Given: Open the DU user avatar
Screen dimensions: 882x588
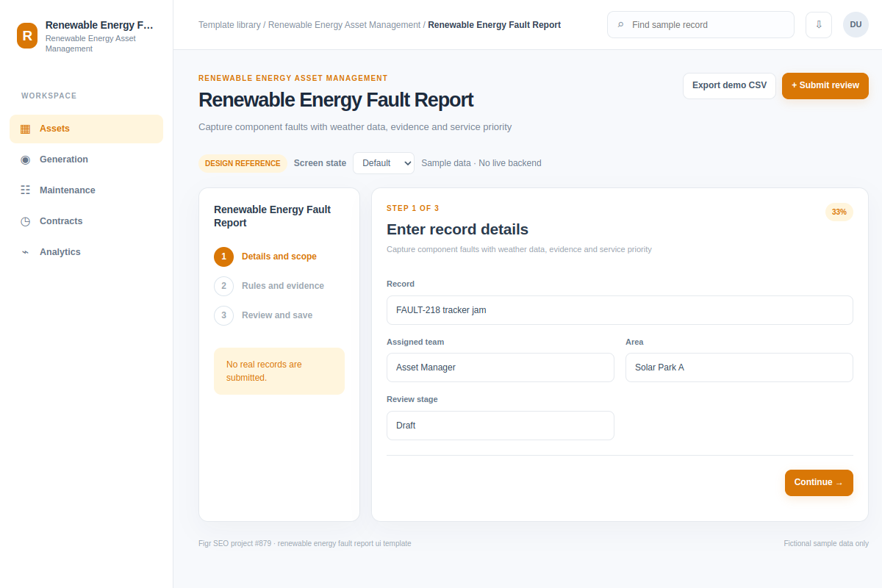Looking at the screenshot, I should [x=856, y=24].
